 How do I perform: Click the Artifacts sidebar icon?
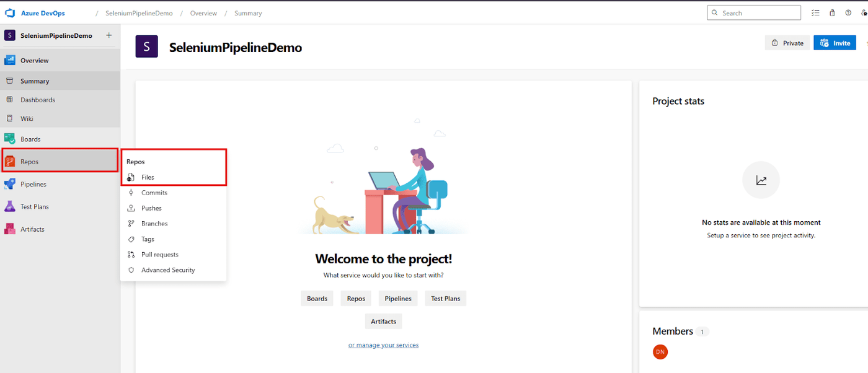(x=10, y=229)
